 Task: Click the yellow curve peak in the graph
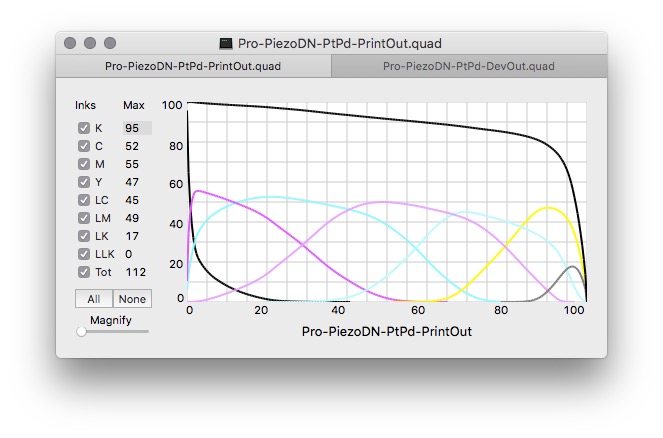click(547, 208)
